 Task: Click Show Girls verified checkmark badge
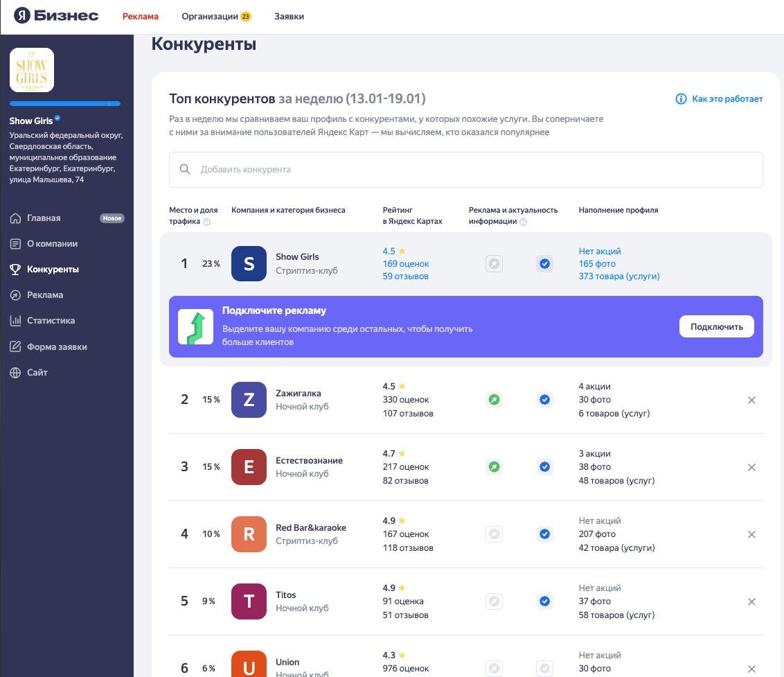[544, 263]
